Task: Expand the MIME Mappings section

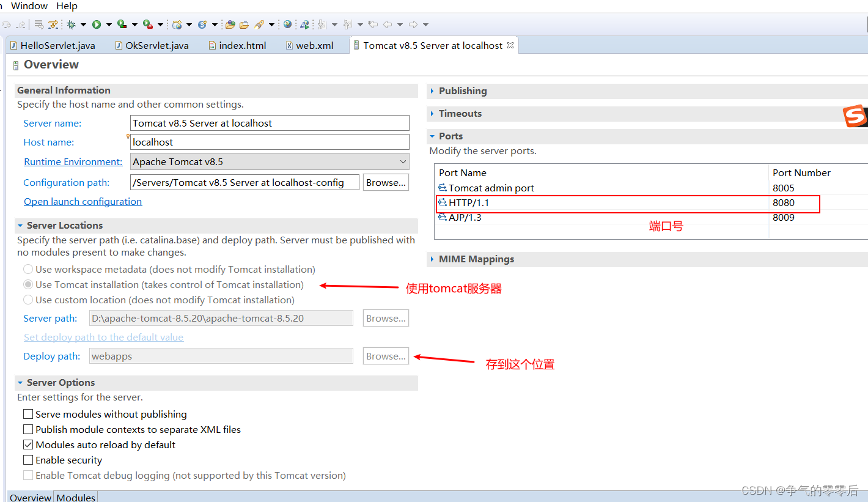Action: (433, 259)
